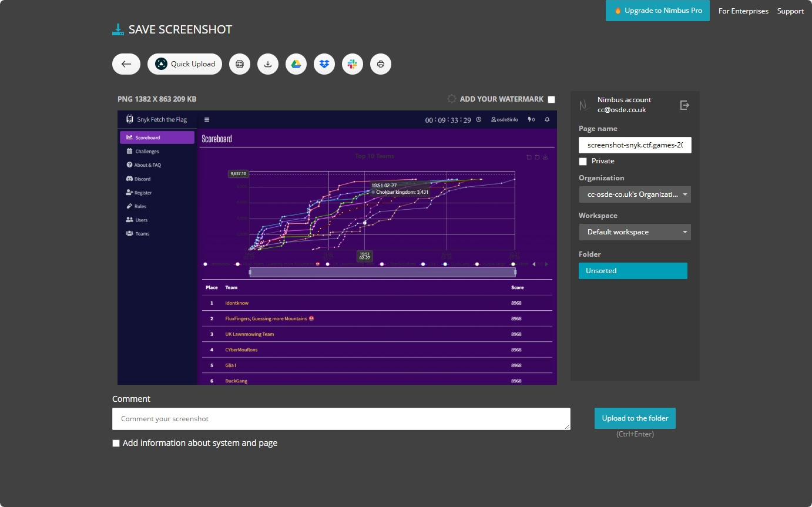
Task: Upload screenshot to Google Drive
Action: click(x=296, y=64)
